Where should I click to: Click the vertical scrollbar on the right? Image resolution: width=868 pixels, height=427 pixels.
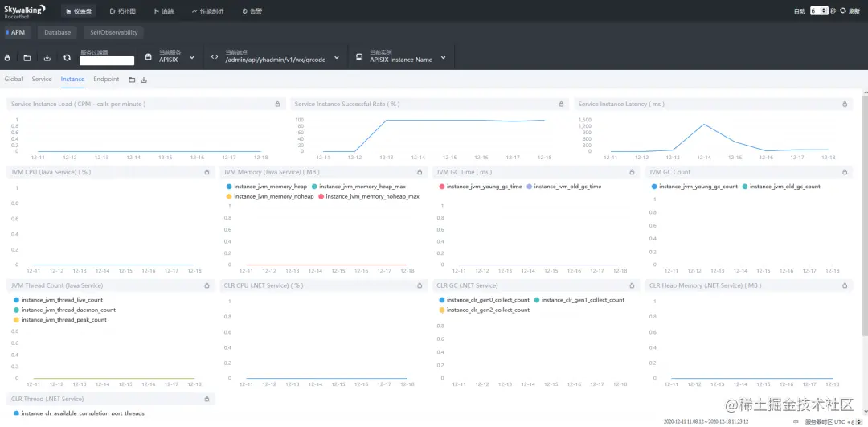[x=865, y=216]
